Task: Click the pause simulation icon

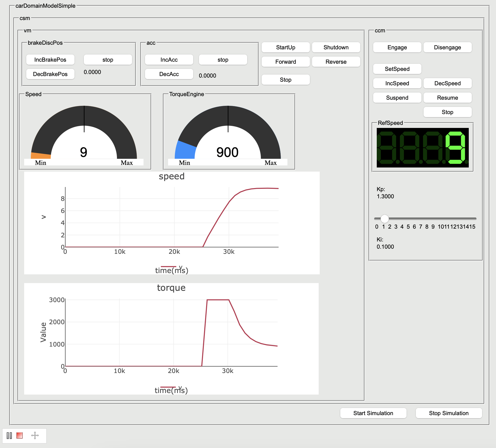Action: [9, 436]
